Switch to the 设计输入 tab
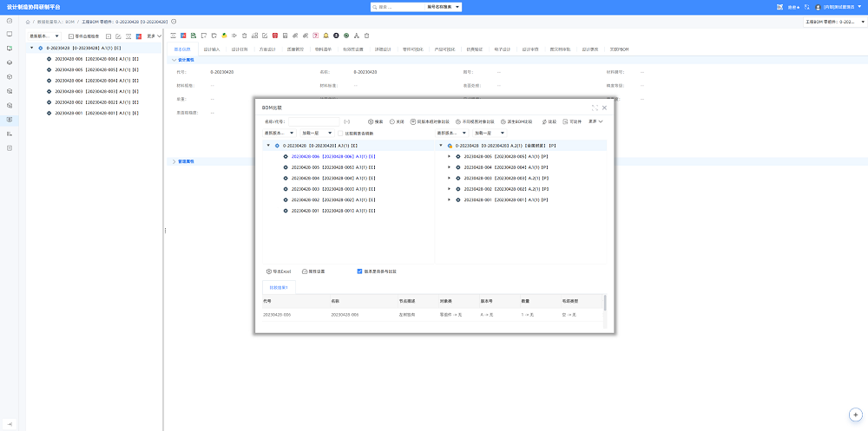Viewport: 868px width, 431px height. point(212,49)
